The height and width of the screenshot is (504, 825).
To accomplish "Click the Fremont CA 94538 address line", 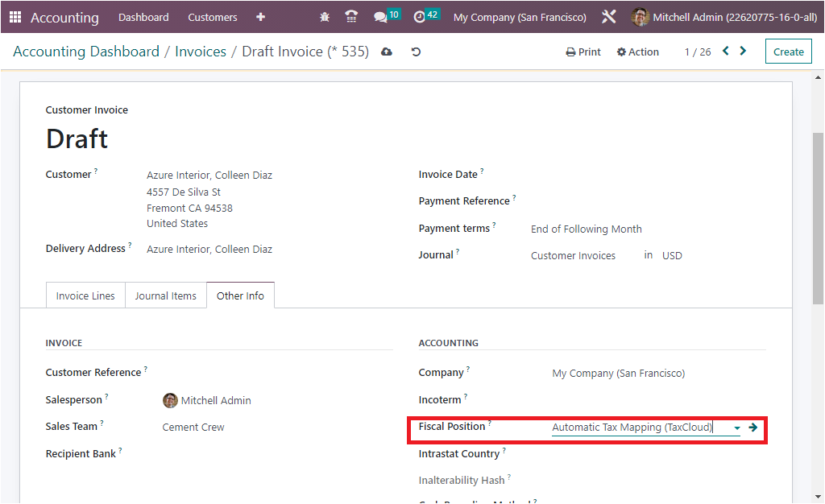I will [189, 208].
